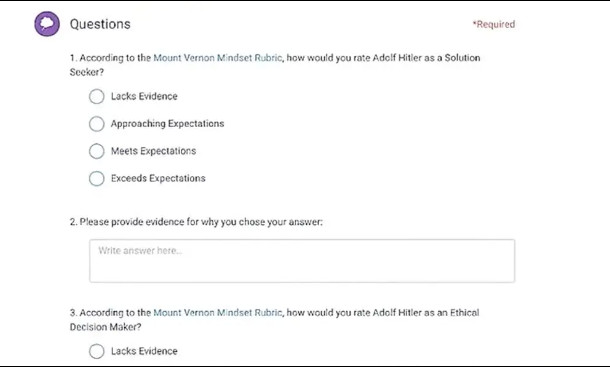Click the 'Decision Maker?' phrase in question 3

[x=105, y=327]
